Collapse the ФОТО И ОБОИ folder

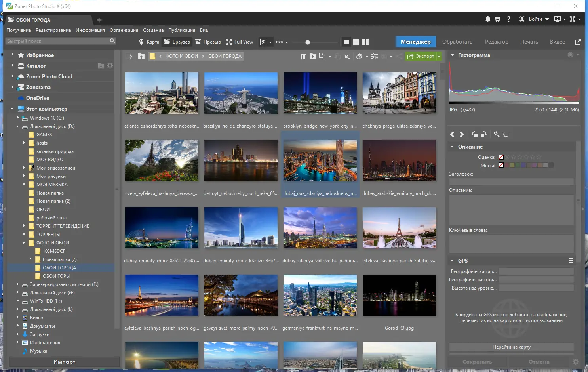click(23, 242)
